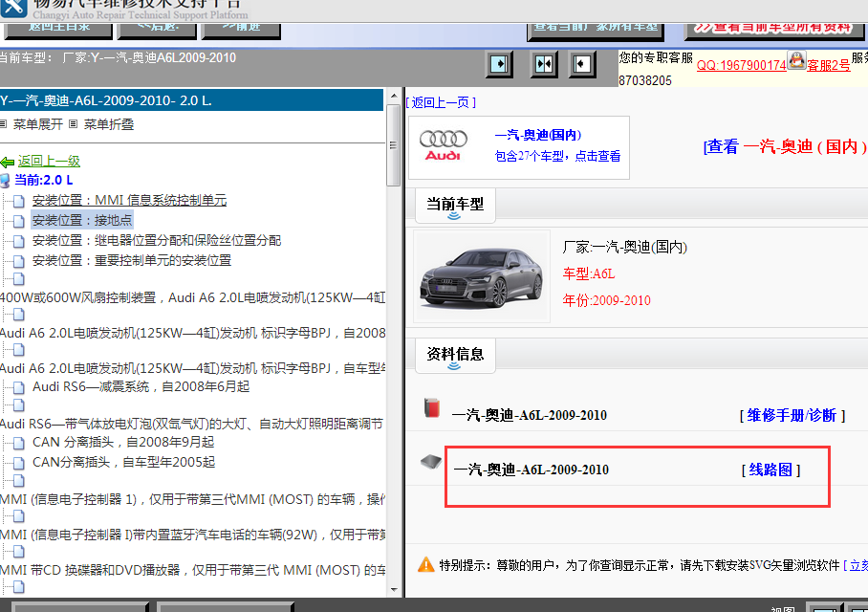868x612 pixels.
Task: Open the 一汽-奥迪(国内) brand link
Action: (x=538, y=135)
